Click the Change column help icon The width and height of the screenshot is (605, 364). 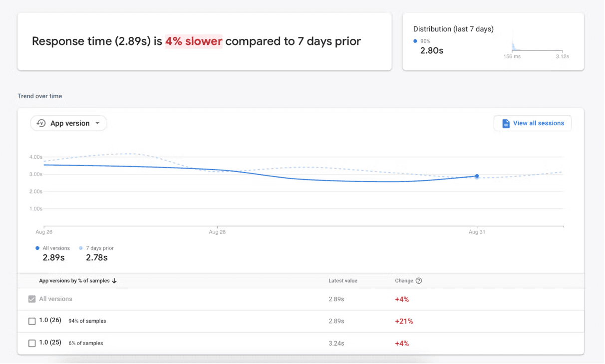tap(419, 281)
